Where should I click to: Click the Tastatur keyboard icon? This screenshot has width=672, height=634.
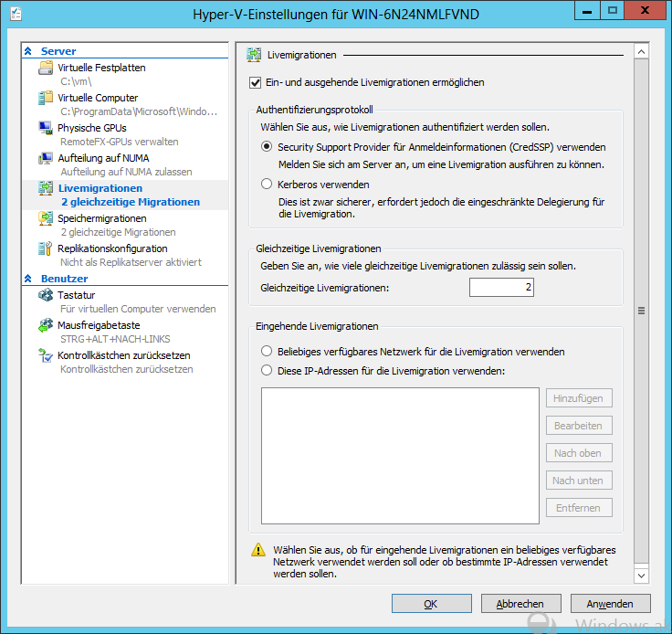[46, 296]
